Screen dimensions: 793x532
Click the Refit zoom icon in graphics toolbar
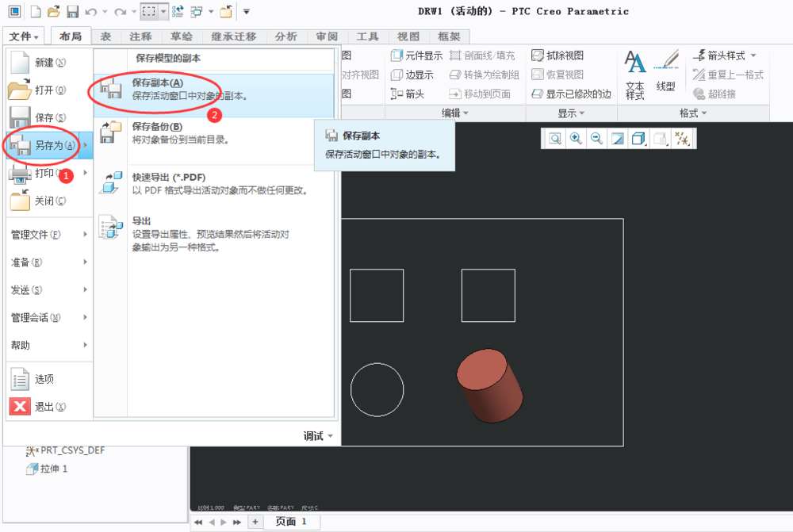pos(555,139)
